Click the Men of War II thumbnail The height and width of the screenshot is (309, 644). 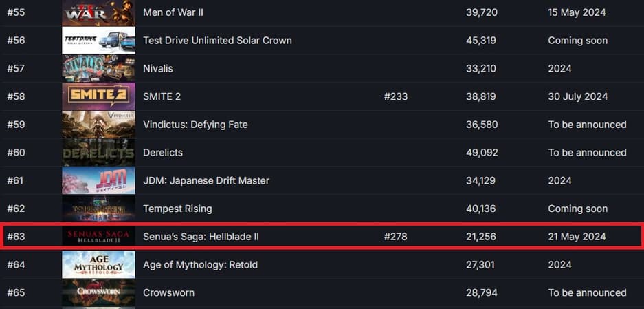click(x=98, y=12)
